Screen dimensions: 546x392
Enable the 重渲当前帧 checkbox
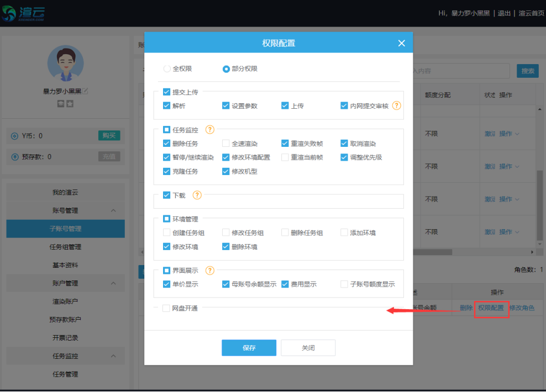286,157
